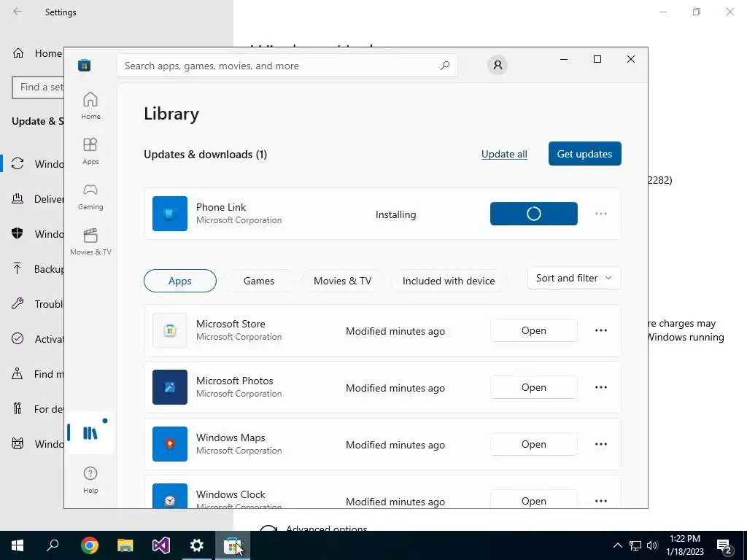Click the search magnifier in Store search box
747x560 pixels.
coord(445,66)
